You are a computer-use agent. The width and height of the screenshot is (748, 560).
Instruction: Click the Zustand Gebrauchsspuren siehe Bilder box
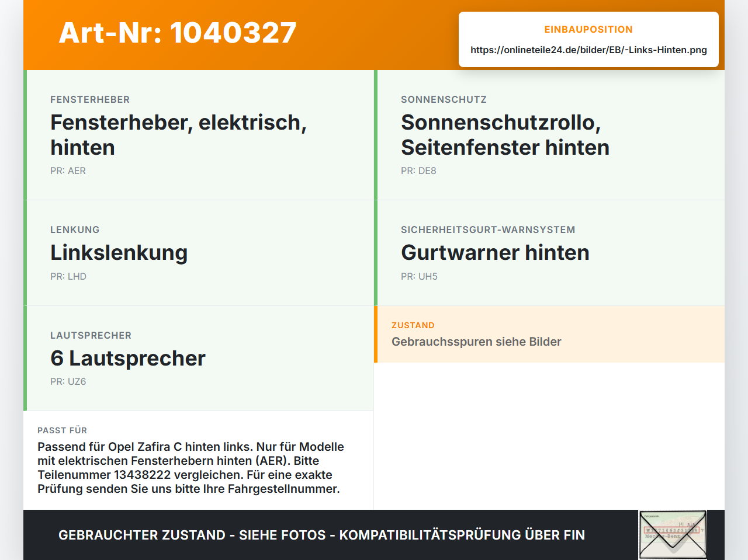pos(549,334)
